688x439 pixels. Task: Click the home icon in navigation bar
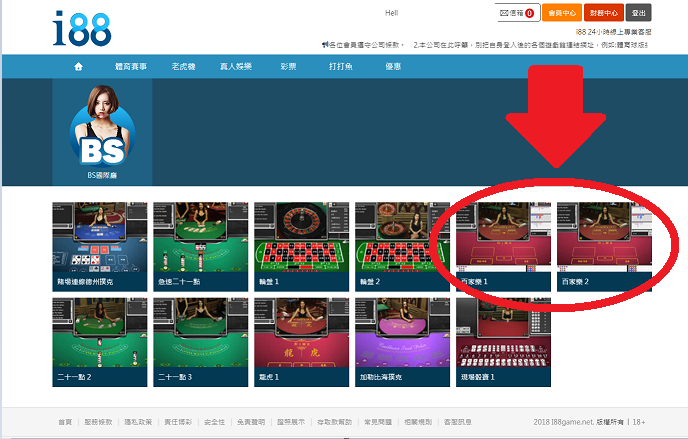pyautogui.click(x=78, y=66)
